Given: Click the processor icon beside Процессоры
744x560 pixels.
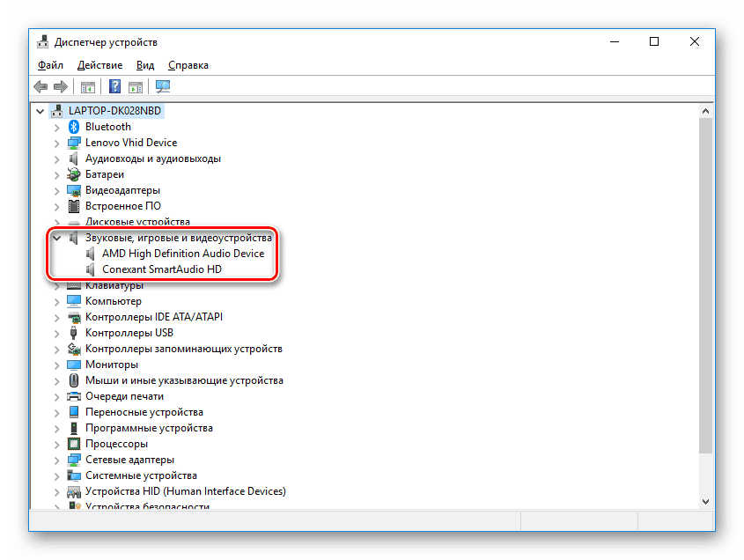Looking at the screenshot, I should (x=72, y=443).
